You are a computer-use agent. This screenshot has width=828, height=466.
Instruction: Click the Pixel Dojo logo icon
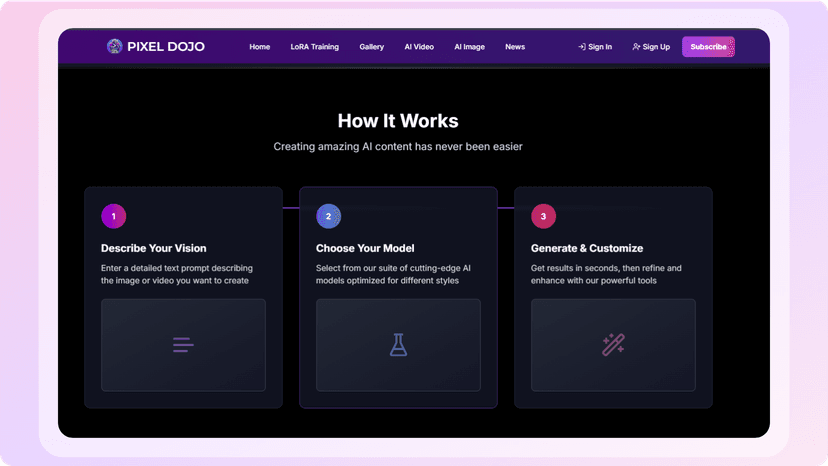click(x=114, y=46)
